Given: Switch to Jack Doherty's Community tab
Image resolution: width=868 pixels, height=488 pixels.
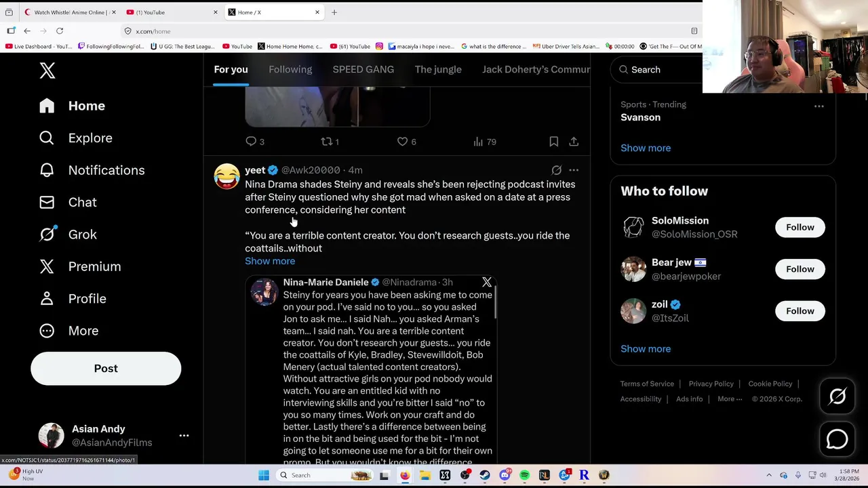Looking at the screenshot, I should pos(536,69).
